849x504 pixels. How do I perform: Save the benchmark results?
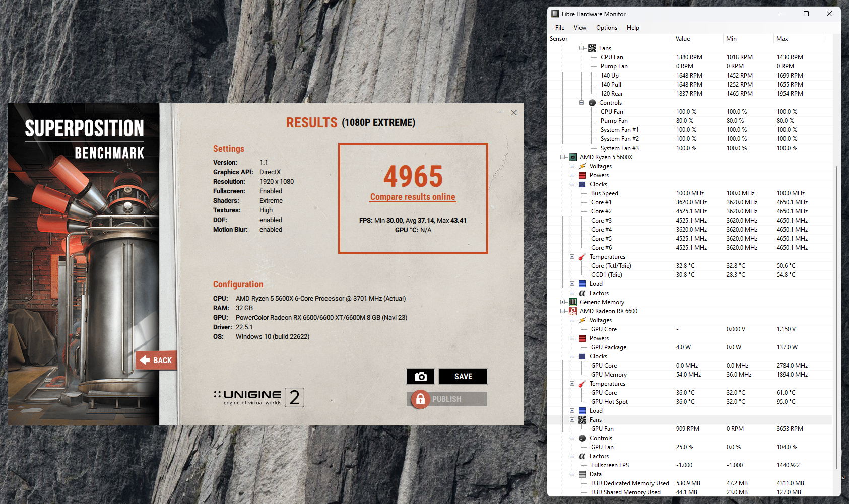[463, 376]
